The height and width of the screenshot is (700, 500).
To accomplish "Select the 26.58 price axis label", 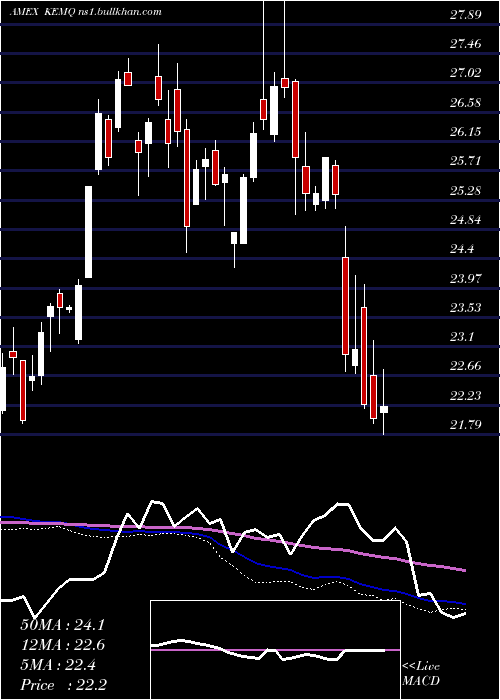I will [x=466, y=103].
